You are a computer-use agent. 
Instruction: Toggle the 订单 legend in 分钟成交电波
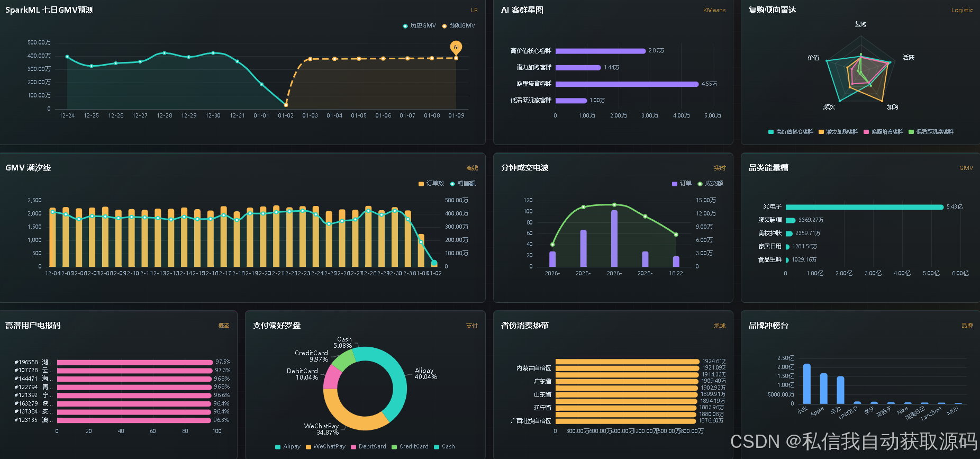pyautogui.click(x=682, y=184)
